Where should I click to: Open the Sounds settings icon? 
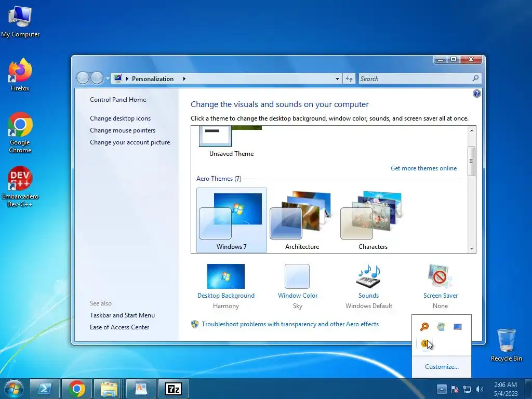[368, 276]
